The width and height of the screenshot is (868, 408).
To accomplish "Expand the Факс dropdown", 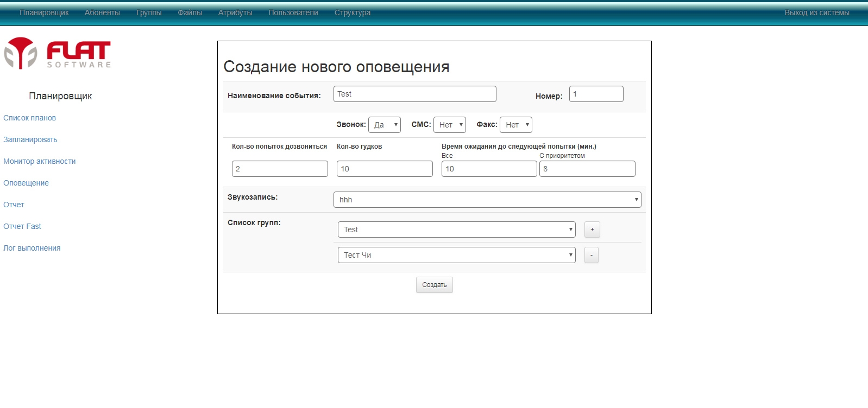I will coord(516,125).
